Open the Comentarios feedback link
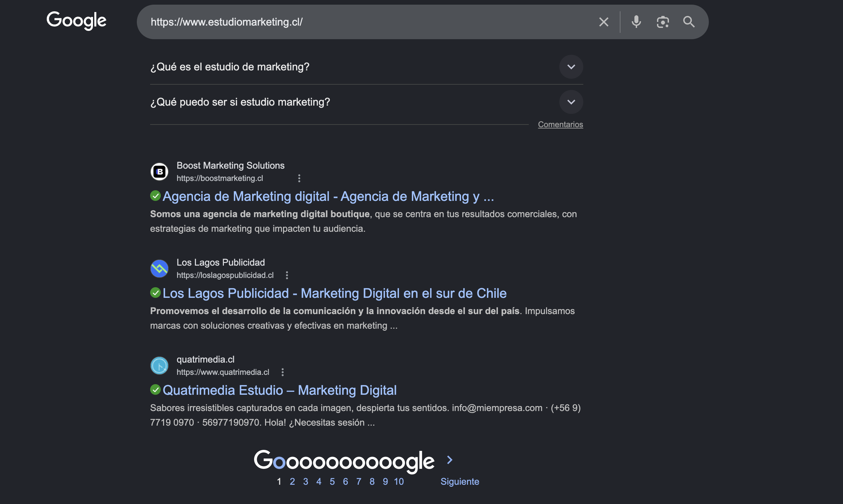 (x=560, y=125)
